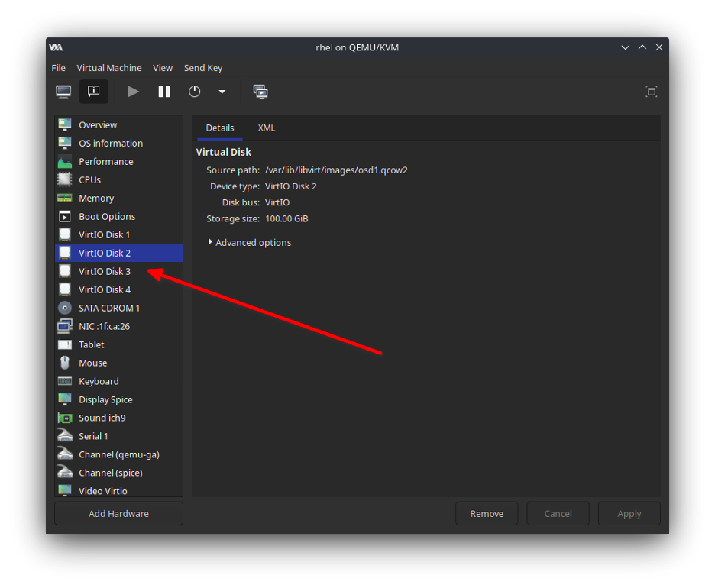715x588 pixels.
Task: Open the Performance entry in sidebar
Action: pos(105,161)
